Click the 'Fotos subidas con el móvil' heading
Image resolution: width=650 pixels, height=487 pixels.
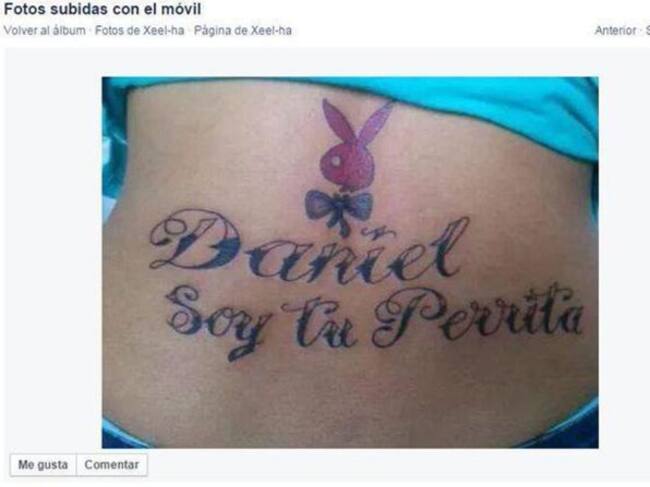(x=102, y=9)
